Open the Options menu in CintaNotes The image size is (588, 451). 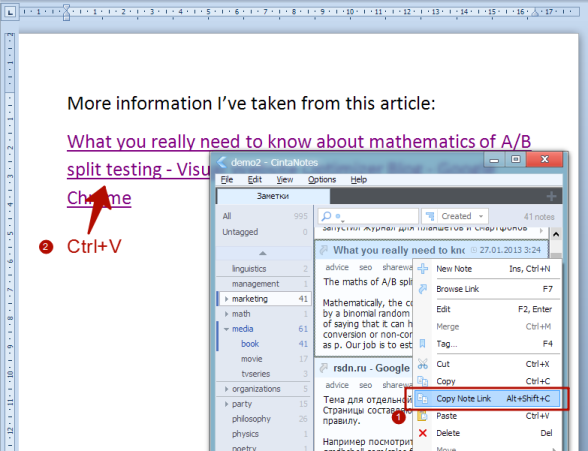(322, 180)
